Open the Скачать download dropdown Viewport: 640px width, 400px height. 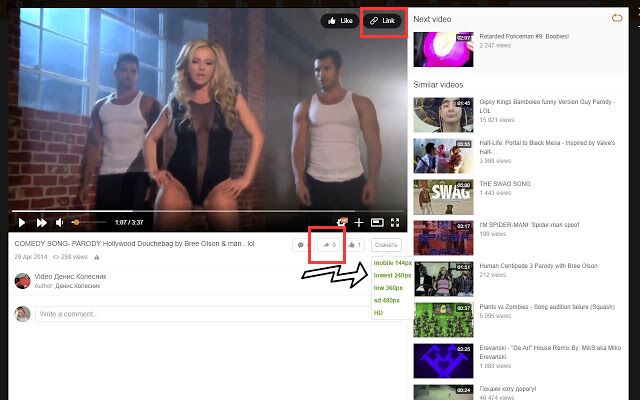click(x=385, y=244)
